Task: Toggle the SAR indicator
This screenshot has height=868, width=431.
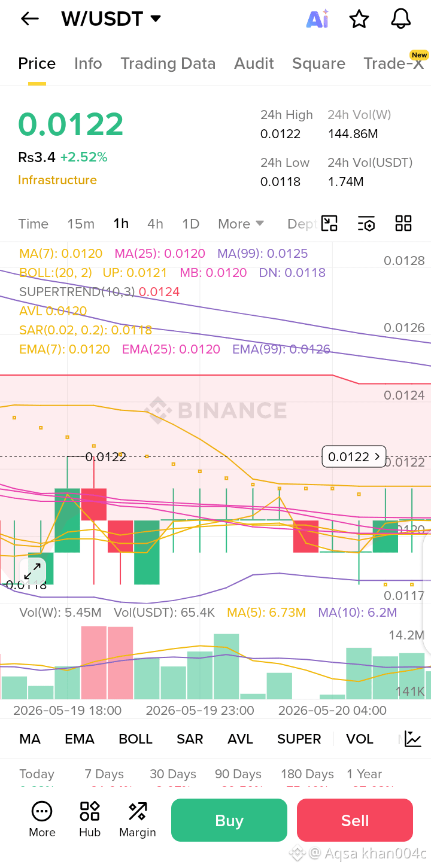Action: (190, 739)
